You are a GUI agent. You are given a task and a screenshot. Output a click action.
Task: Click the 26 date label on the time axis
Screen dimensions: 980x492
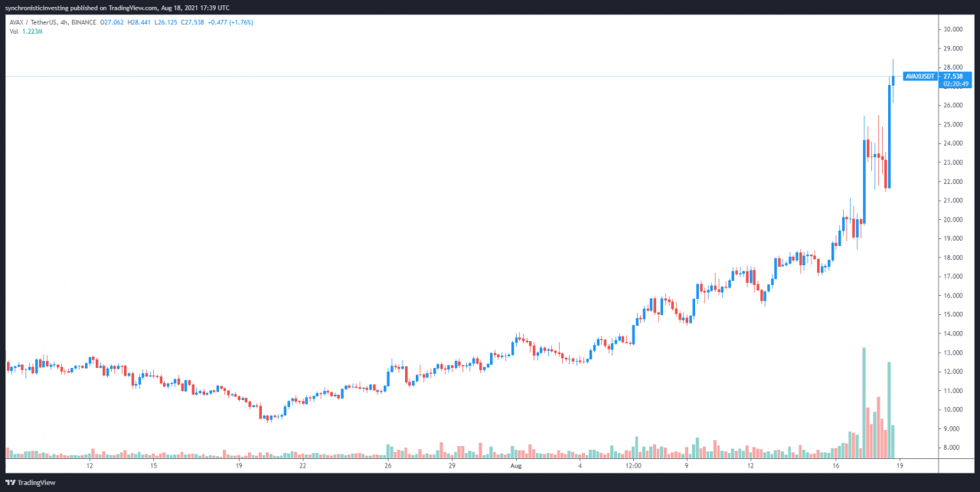pyautogui.click(x=388, y=465)
